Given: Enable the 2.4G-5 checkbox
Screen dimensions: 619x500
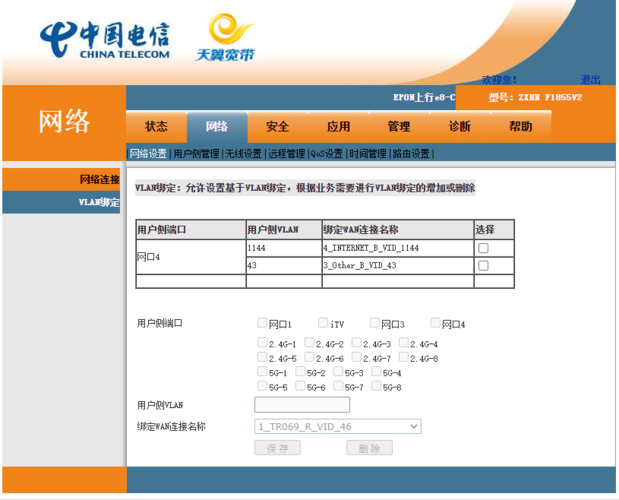Looking at the screenshot, I should 262,357.
